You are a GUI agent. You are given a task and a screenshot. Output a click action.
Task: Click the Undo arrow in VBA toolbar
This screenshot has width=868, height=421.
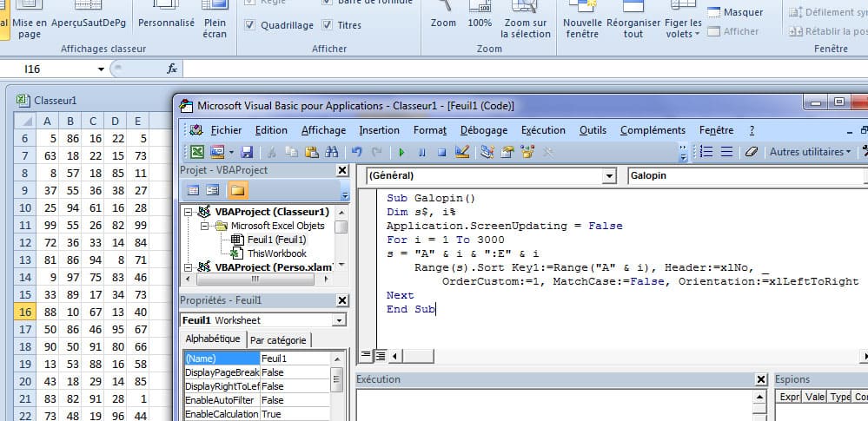(x=356, y=152)
